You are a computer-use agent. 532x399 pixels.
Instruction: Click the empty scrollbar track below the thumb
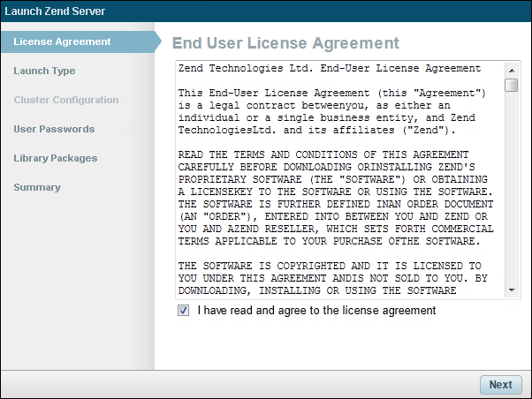click(x=512, y=194)
